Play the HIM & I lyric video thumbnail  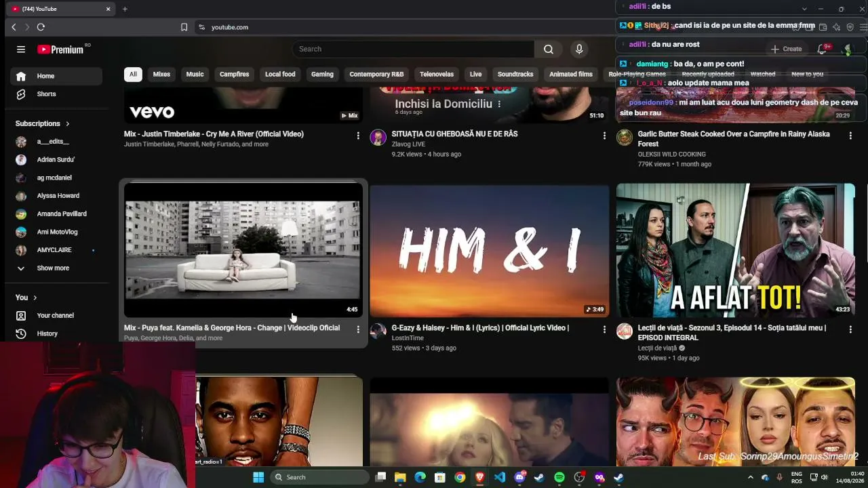(x=490, y=250)
